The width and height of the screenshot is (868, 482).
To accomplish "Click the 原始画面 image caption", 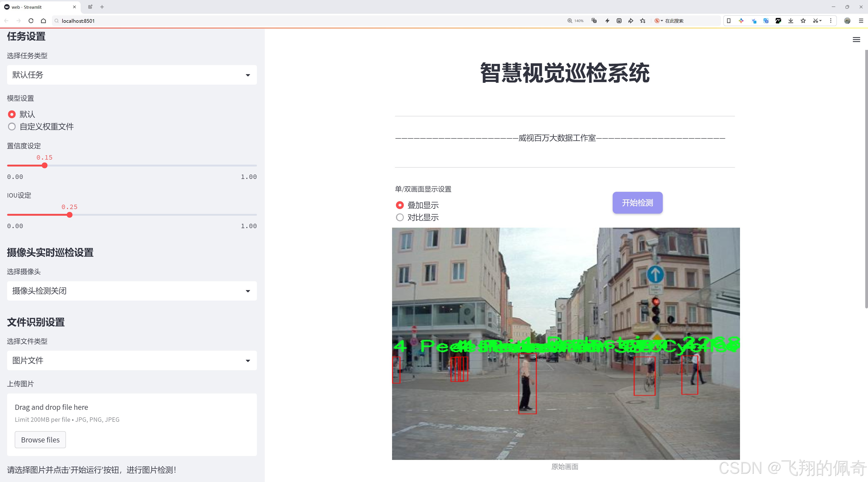I will [565, 467].
